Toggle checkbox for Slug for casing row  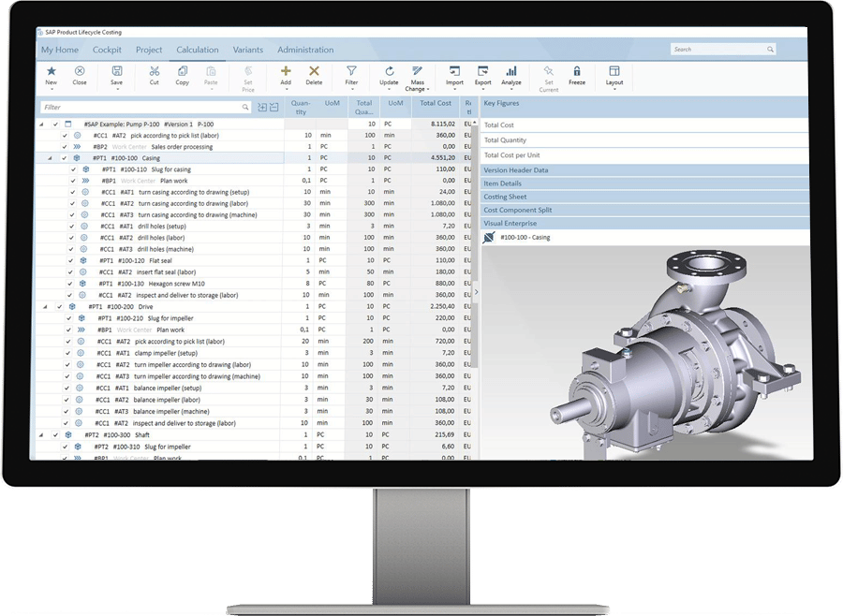[73, 169]
